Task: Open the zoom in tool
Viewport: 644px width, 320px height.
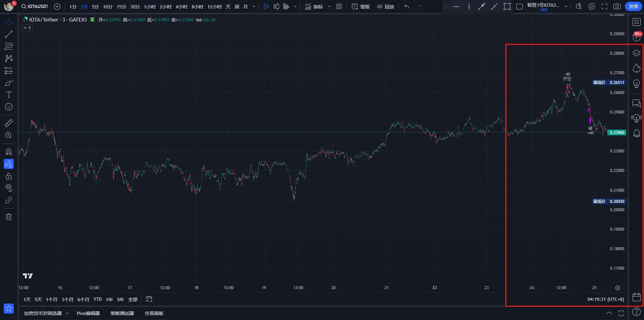Action: click(9, 135)
